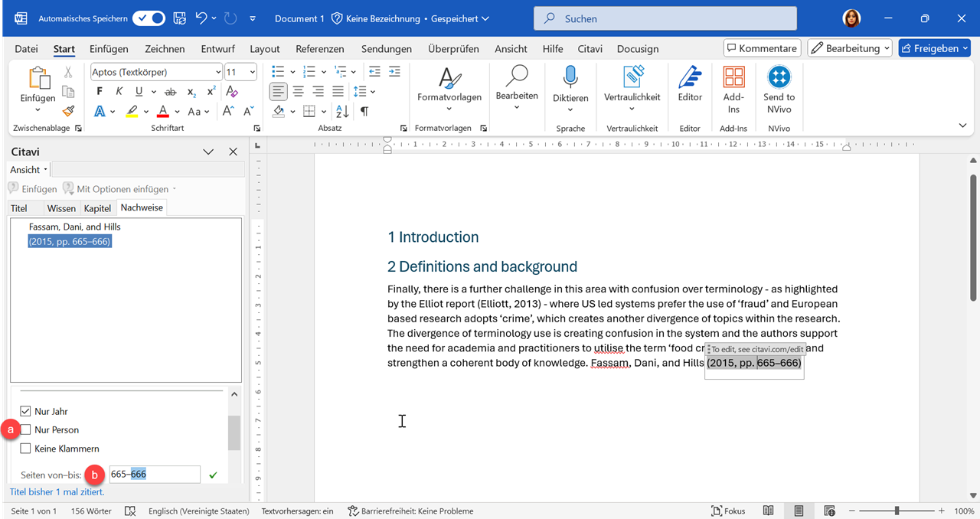The image size is (980, 519).
Task: Click Send to NVivo icon
Action: tap(779, 78)
